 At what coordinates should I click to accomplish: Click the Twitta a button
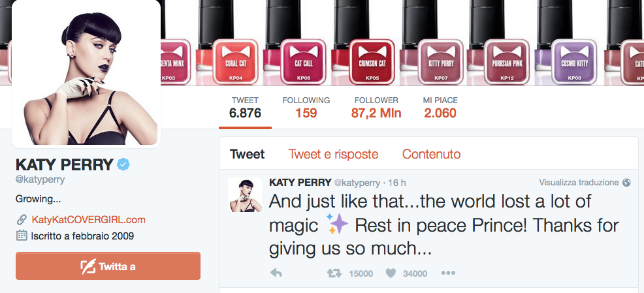[x=108, y=266]
